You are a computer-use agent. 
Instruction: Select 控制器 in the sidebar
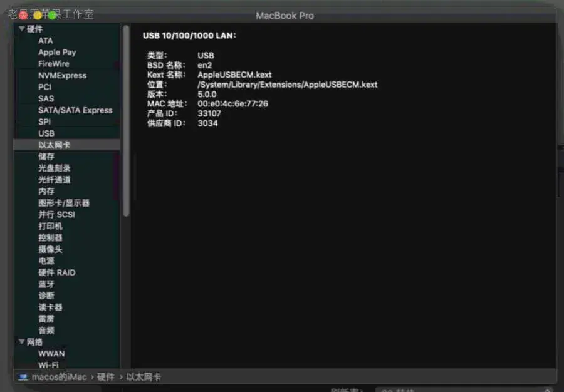click(x=50, y=238)
